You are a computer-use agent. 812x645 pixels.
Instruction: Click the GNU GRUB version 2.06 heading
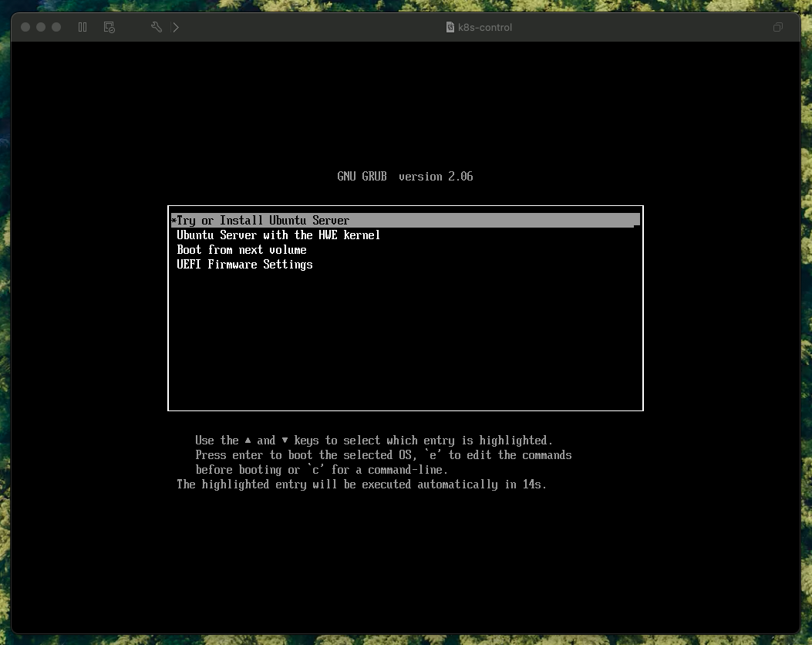click(405, 177)
